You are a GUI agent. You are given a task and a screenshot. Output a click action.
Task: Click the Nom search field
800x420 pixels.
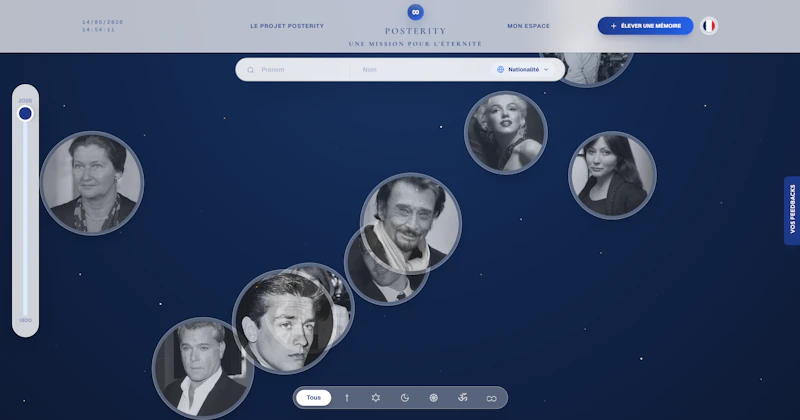421,69
